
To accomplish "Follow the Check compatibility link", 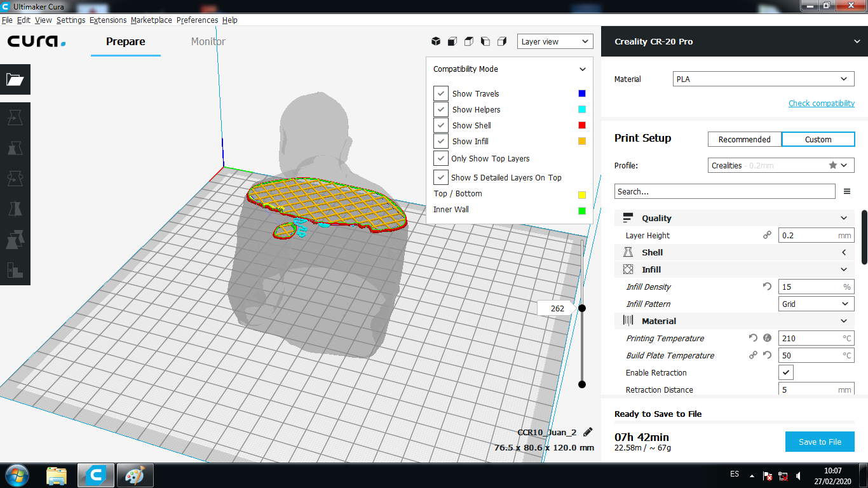I will [x=822, y=103].
